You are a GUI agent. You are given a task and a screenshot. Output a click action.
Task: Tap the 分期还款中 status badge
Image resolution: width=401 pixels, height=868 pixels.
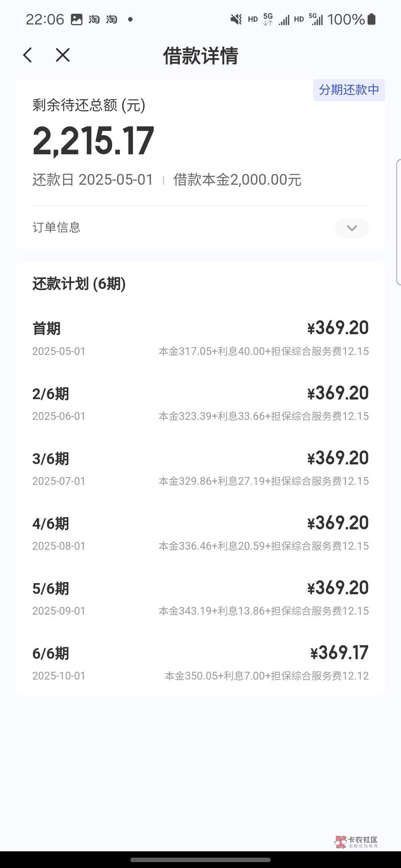349,90
